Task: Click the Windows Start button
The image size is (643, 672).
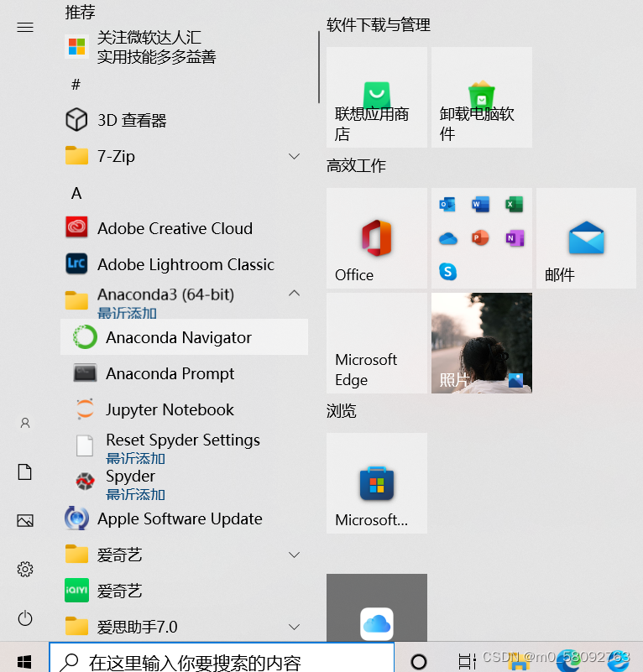Action: [x=24, y=662]
